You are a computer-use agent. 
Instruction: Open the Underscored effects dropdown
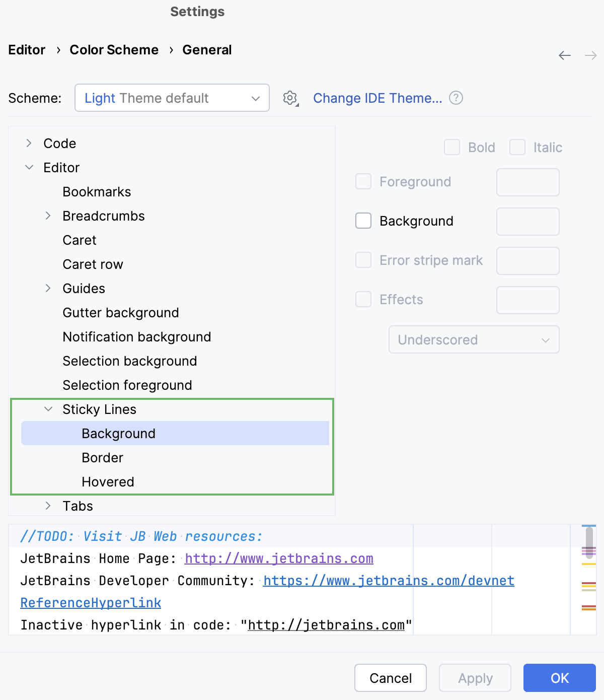474,339
